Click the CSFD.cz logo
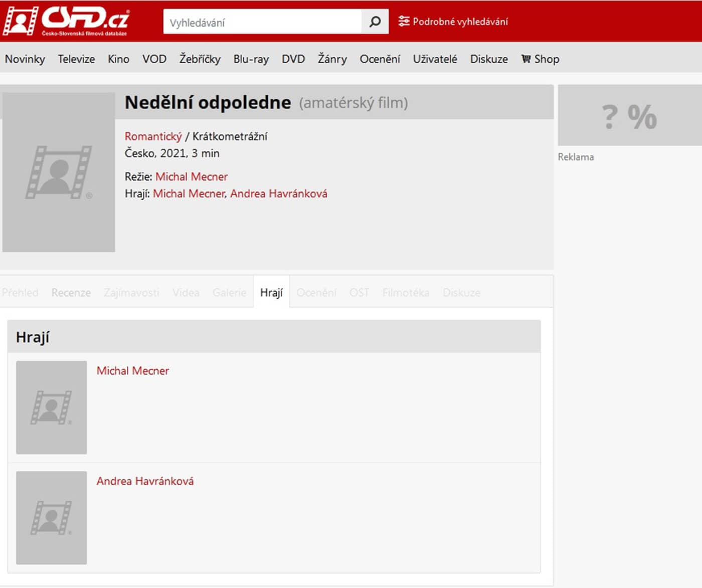 [x=66, y=21]
